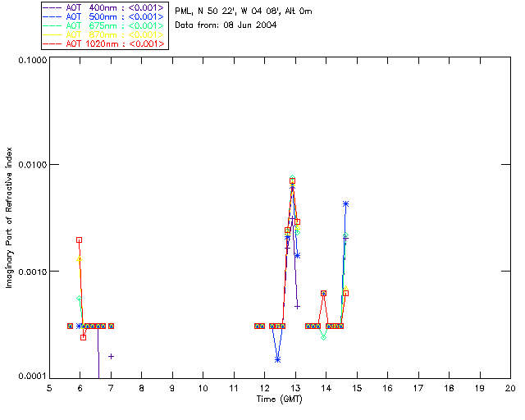
Task: Click the x-axis tick label 20
Action: click(510, 388)
